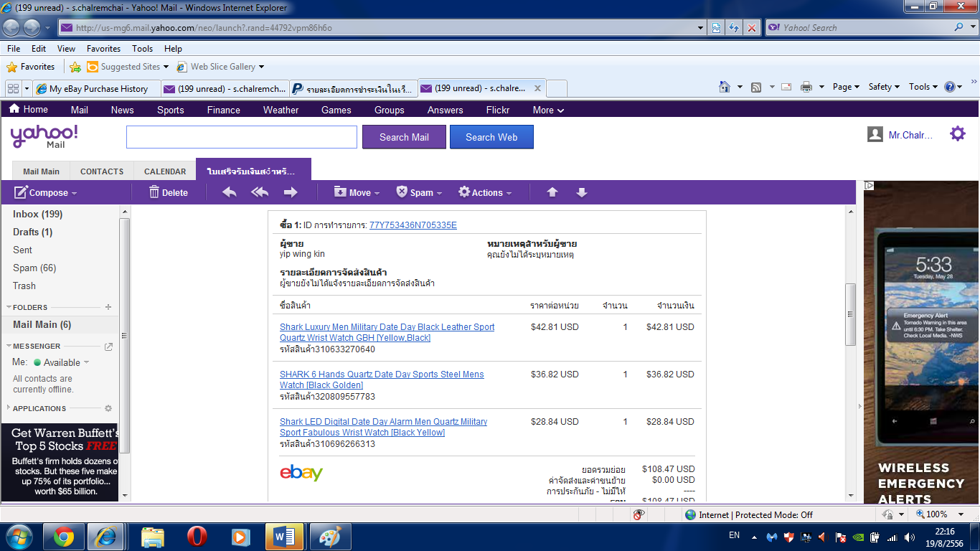This screenshot has height=551, width=980.
Task: Click the Add to Favorites Bar icon
Action: 75,67
